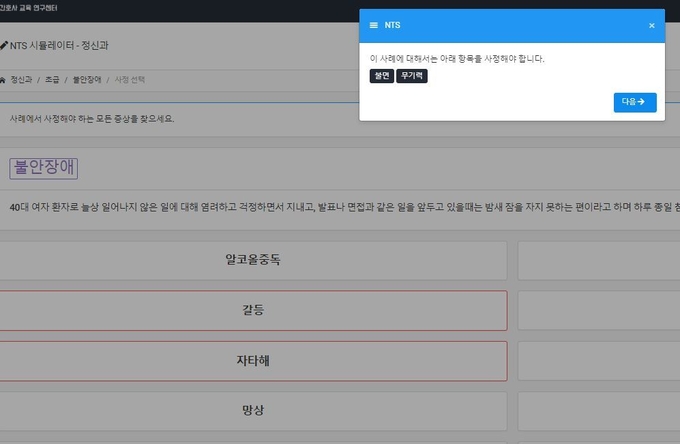Select the 갈등 option
The width and height of the screenshot is (680, 444).
pos(253,310)
